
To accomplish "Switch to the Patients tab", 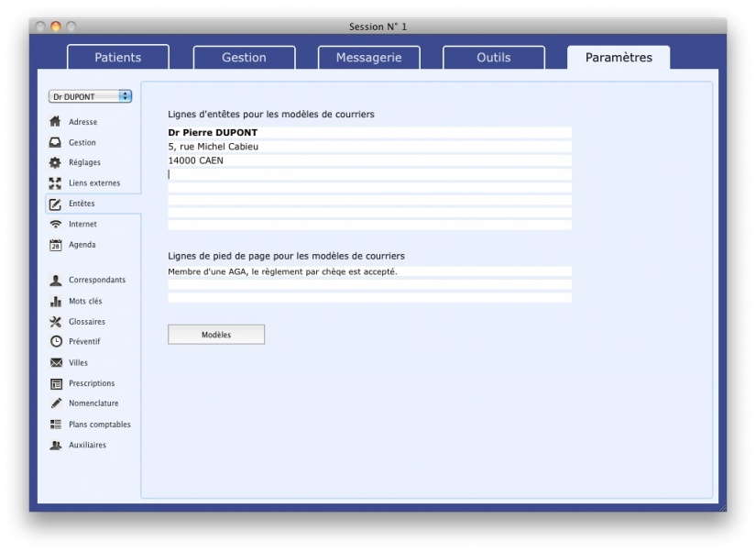I will pos(118,58).
